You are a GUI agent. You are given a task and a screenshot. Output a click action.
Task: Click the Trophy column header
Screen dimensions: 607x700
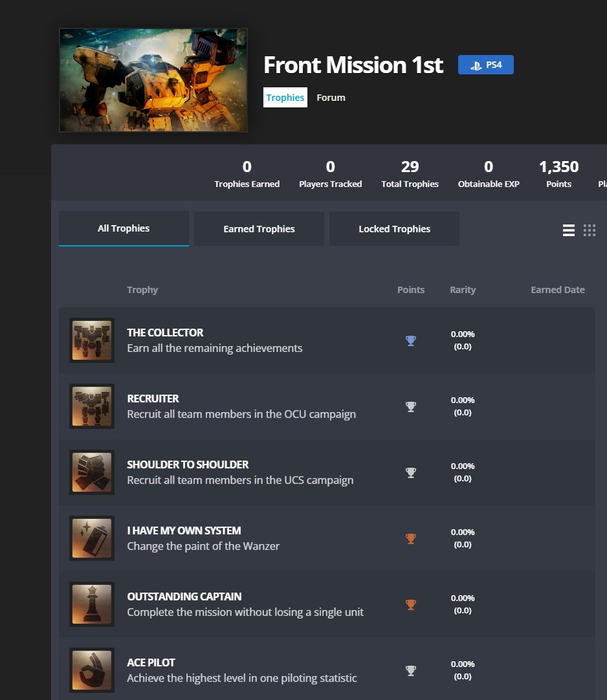click(142, 290)
